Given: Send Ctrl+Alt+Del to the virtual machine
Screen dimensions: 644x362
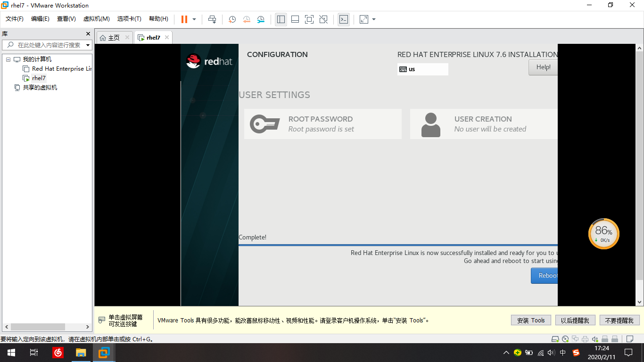Looking at the screenshot, I should (x=212, y=19).
